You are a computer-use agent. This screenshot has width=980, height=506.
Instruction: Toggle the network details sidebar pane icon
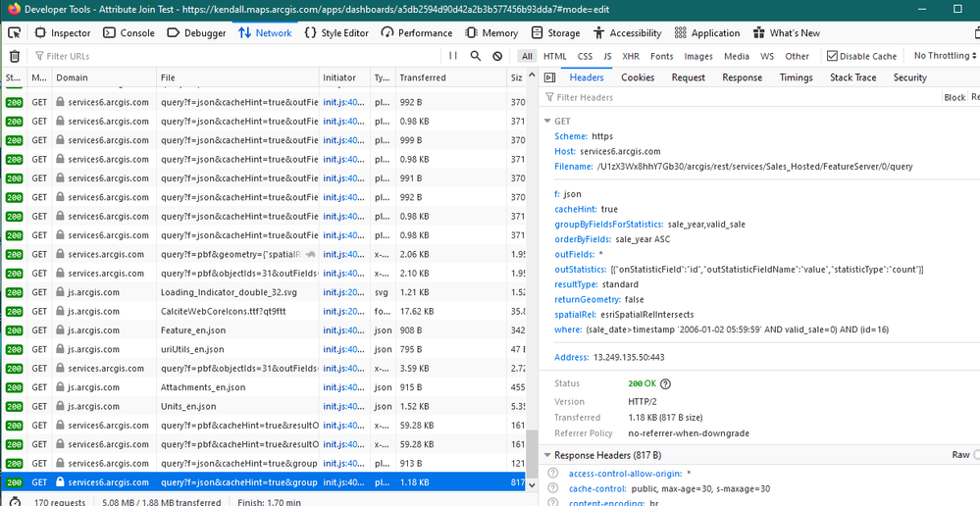(550, 77)
